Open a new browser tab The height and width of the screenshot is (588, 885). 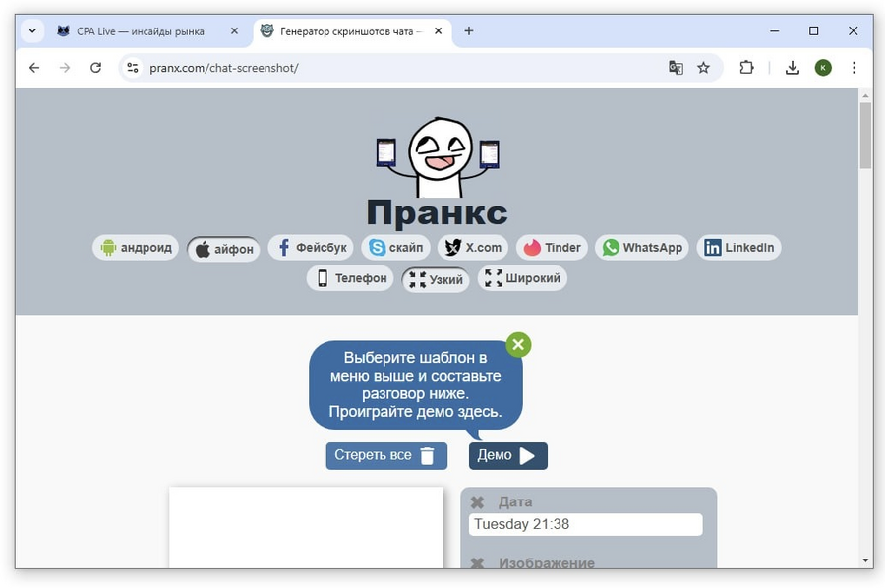pyautogui.click(x=469, y=31)
